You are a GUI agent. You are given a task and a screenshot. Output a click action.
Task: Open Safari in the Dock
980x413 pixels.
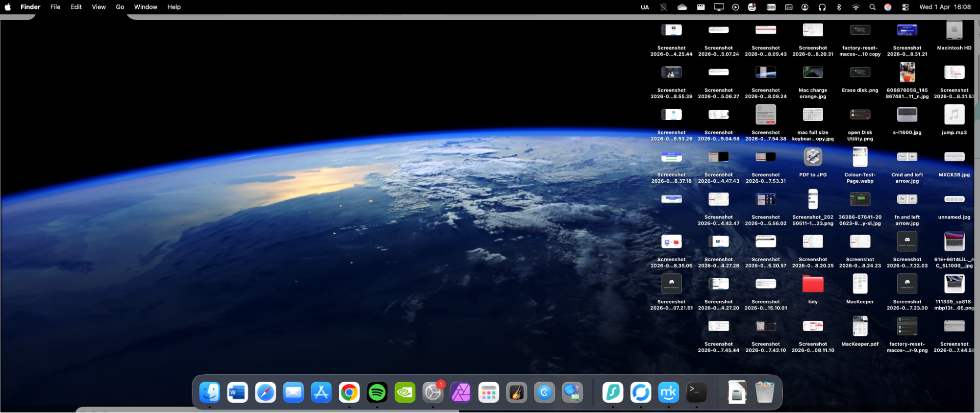click(266, 392)
